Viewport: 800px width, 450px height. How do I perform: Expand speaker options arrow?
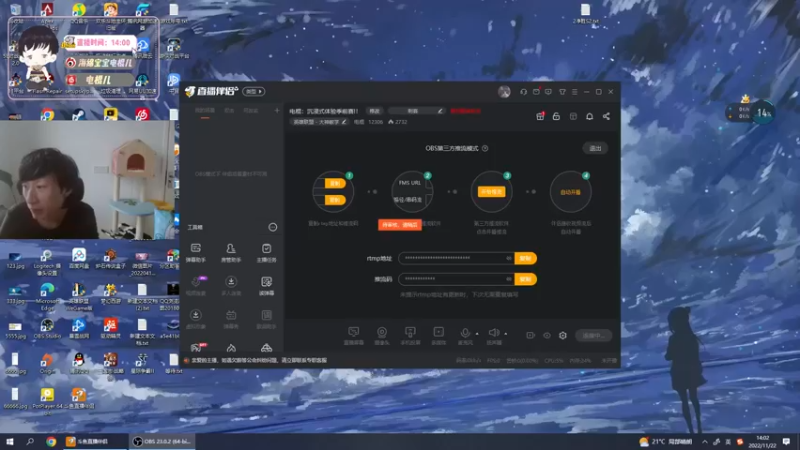tap(506, 334)
